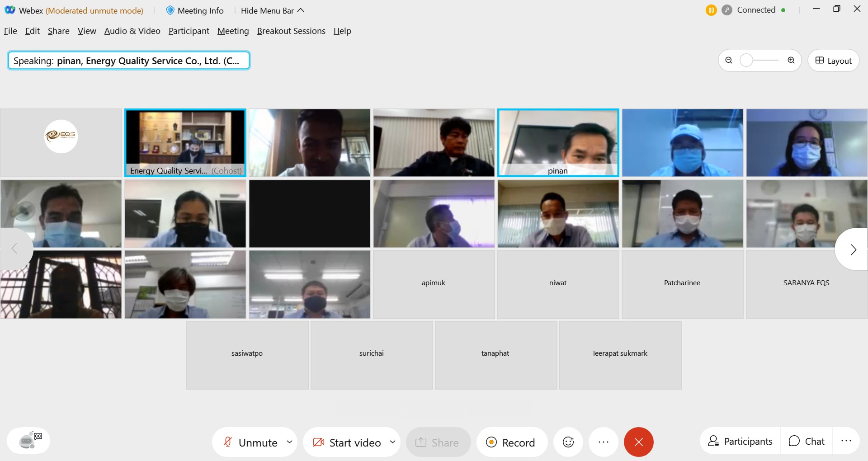Open the Chat panel
The image size is (868, 461).
pos(807,441)
